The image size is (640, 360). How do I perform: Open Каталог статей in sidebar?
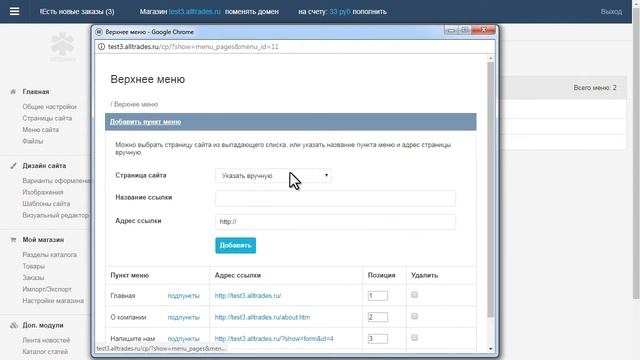coord(45,351)
